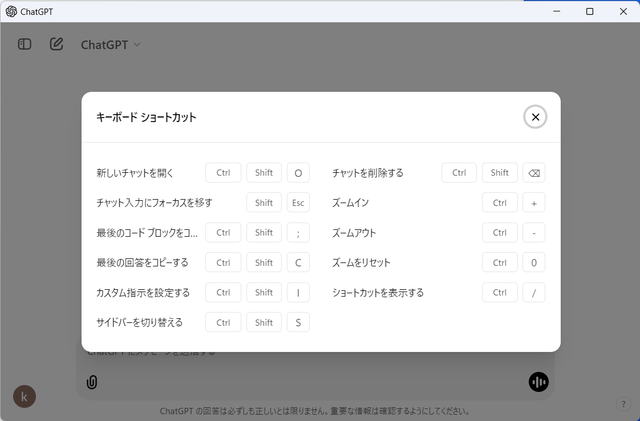Image resolution: width=640 pixels, height=421 pixels.
Task: Click the text チャット入力にフォーカスを移す
Action: (x=154, y=203)
